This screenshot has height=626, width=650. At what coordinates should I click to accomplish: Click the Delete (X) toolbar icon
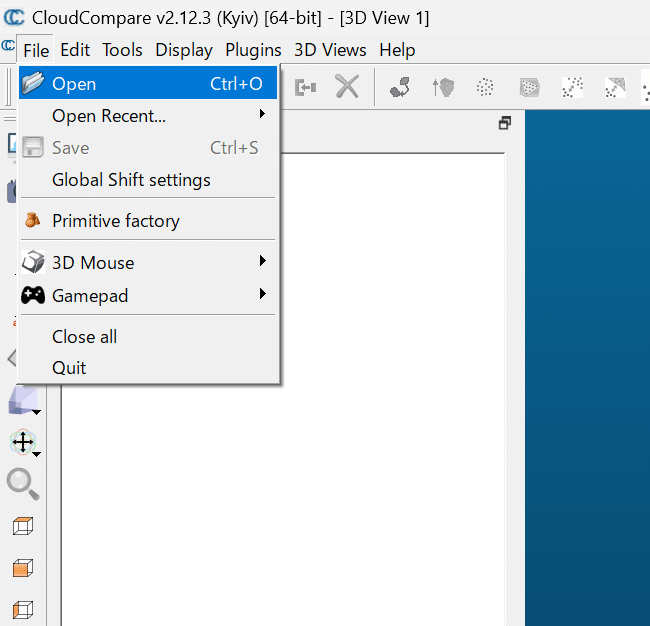pos(347,87)
